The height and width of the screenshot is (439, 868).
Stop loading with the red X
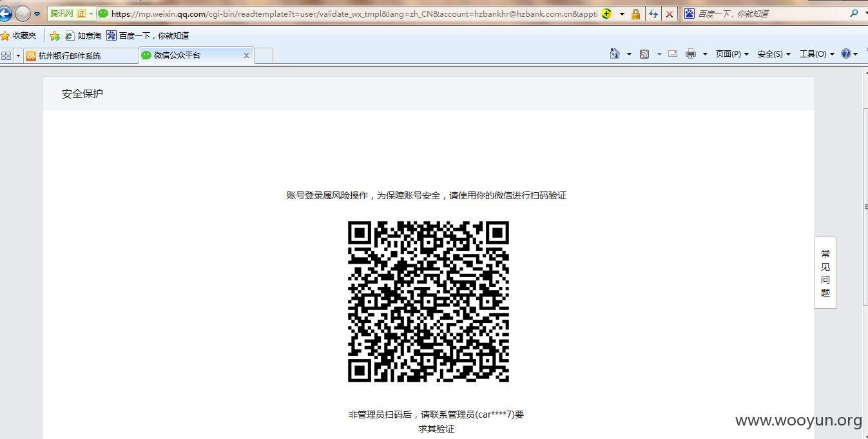point(670,14)
